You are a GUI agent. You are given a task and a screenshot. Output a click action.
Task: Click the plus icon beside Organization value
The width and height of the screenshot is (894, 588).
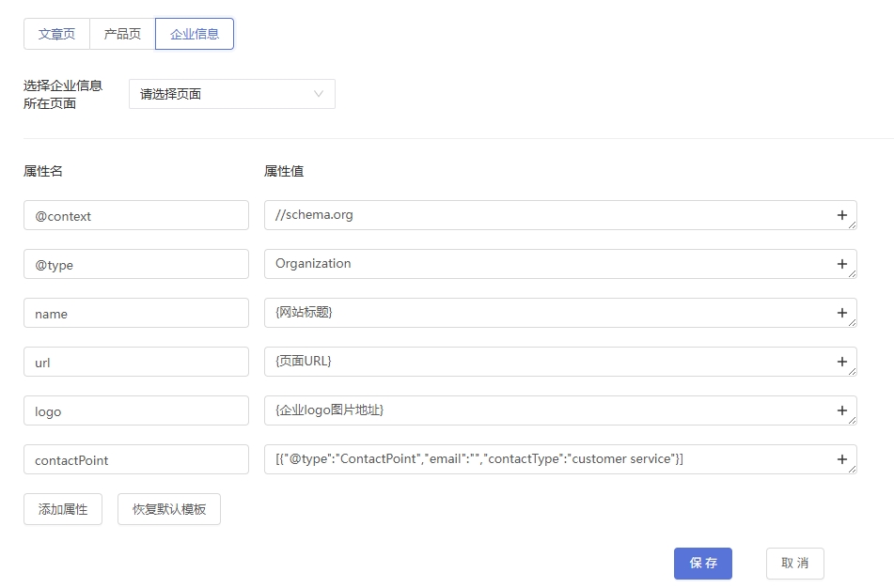(841, 264)
